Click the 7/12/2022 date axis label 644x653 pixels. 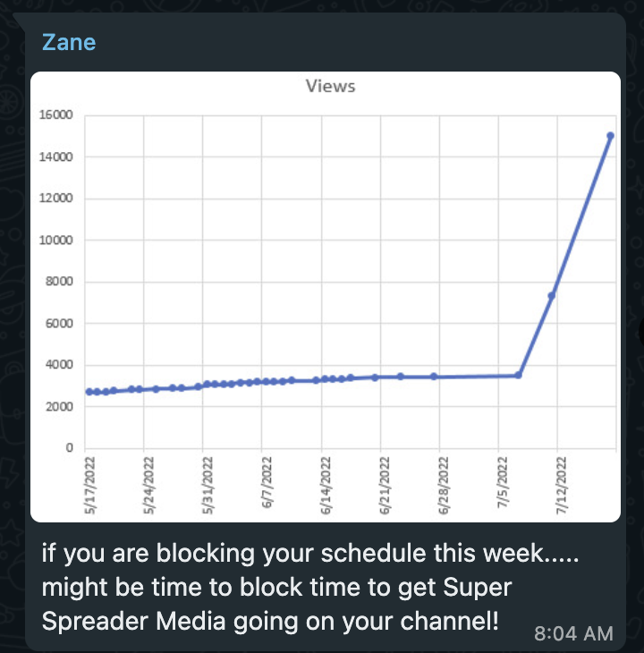(x=561, y=486)
